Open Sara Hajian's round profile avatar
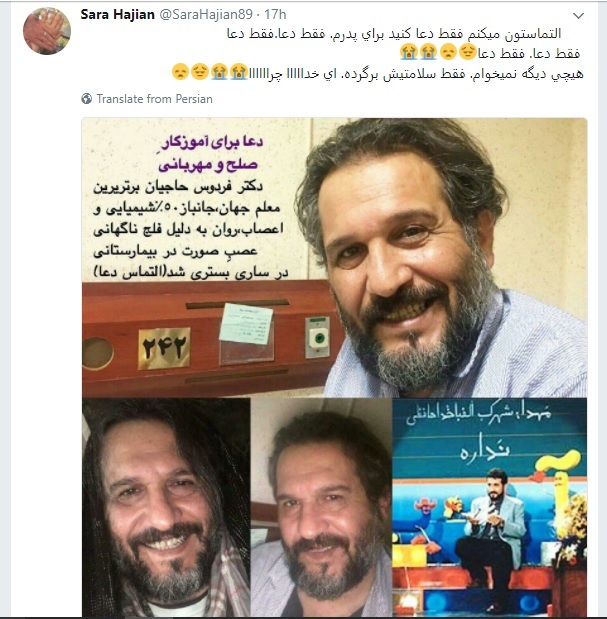Image resolution: width=607 pixels, height=619 pixels. [47, 31]
